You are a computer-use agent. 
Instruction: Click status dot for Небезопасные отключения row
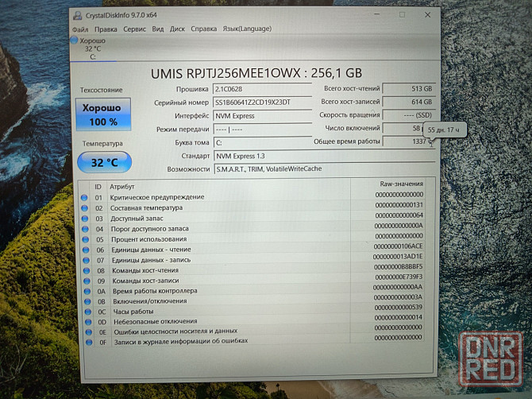88,322
